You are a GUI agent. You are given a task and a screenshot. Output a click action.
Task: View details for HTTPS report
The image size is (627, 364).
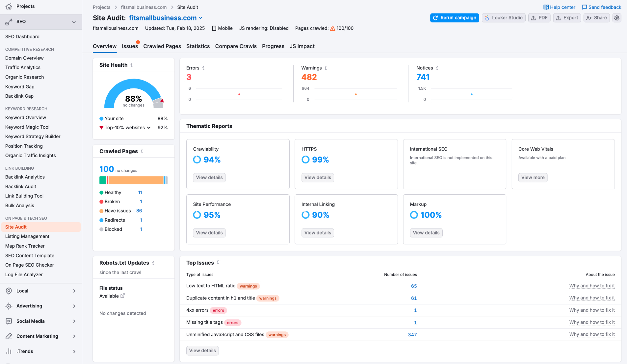[318, 178]
